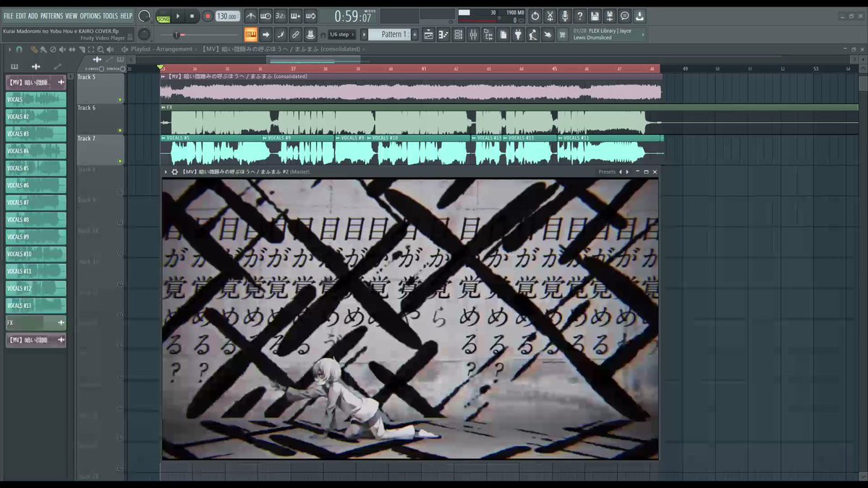Select the VOCALS #13 clip in picker panel

[36, 305]
